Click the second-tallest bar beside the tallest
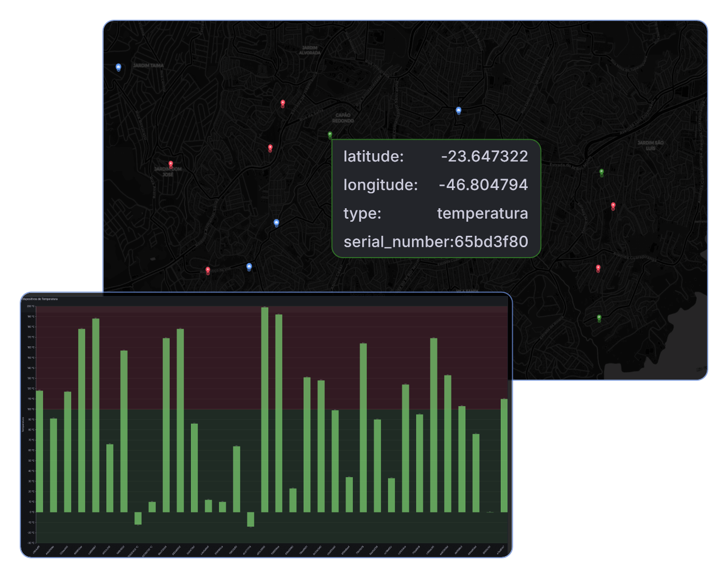 279,413
